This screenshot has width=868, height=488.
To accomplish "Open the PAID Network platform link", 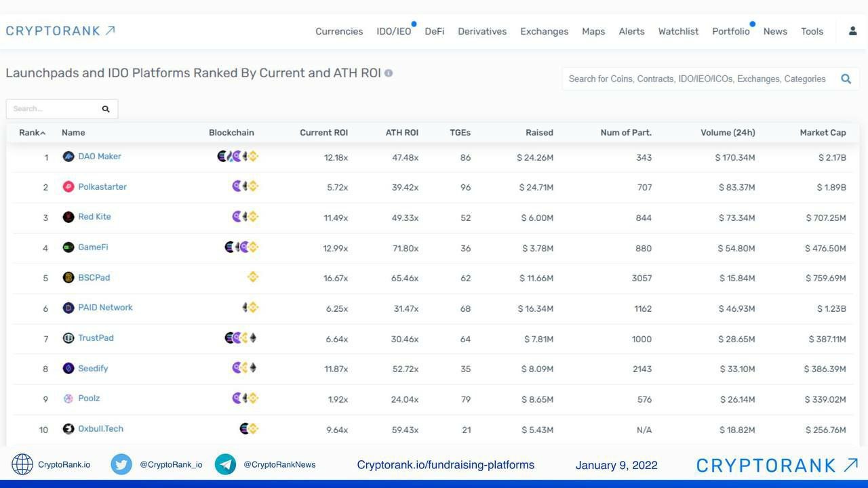I will point(105,308).
